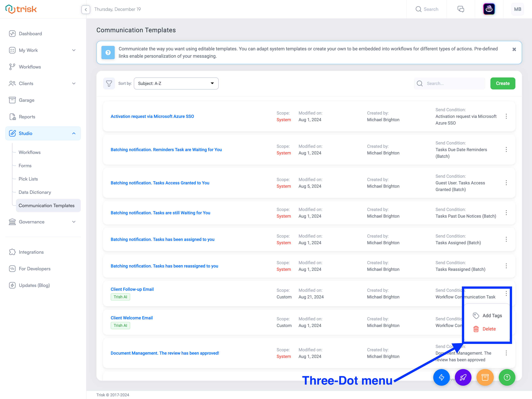
Task: Open Activation request via Microsoft Azure SSO template
Action: point(152,116)
